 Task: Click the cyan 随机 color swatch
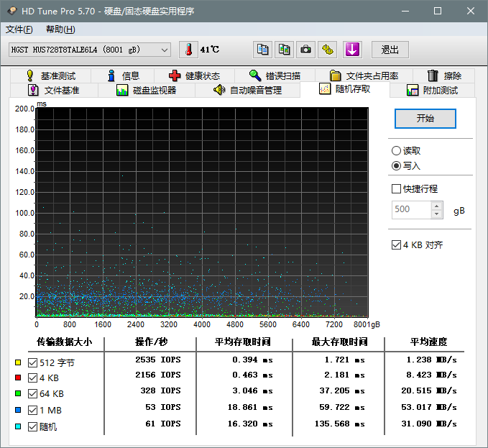18,426
